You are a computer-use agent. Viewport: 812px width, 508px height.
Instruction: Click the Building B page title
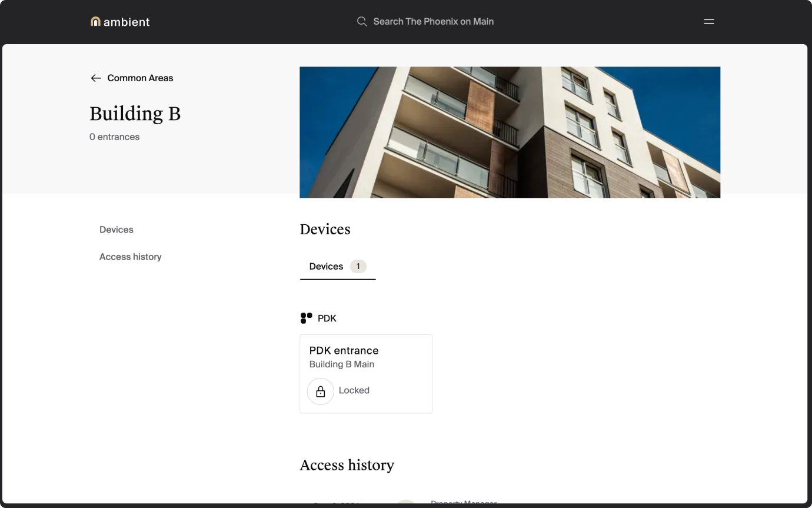click(x=135, y=114)
